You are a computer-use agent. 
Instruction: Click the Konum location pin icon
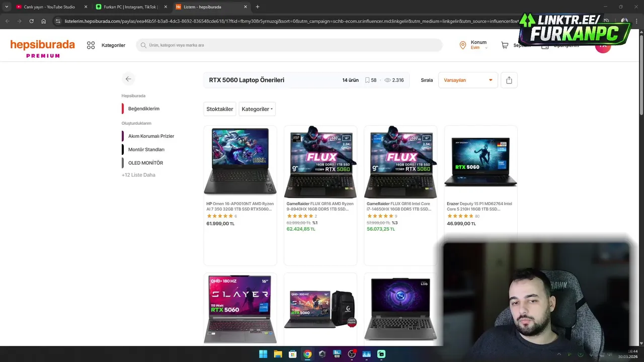463,45
